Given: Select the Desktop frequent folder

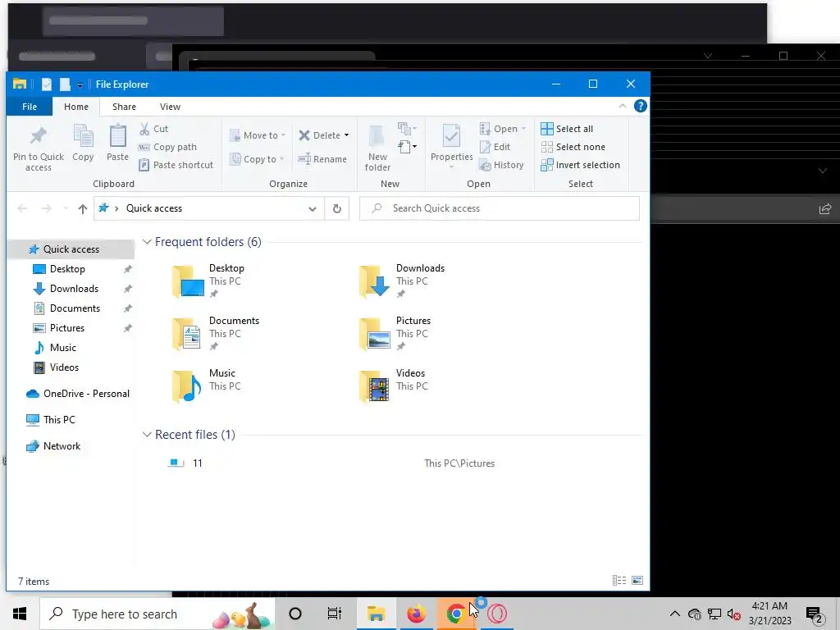Looking at the screenshot, I should click(209, 281).
